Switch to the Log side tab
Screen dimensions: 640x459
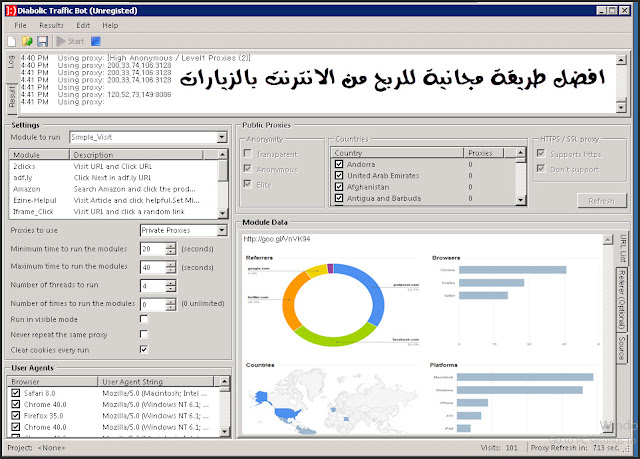point(11,62)
